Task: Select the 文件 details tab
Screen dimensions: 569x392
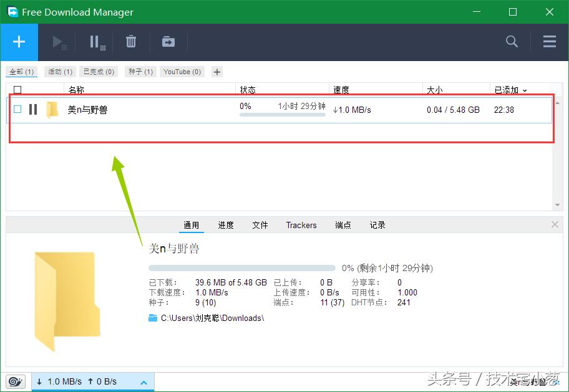Action: pos(260,225)
